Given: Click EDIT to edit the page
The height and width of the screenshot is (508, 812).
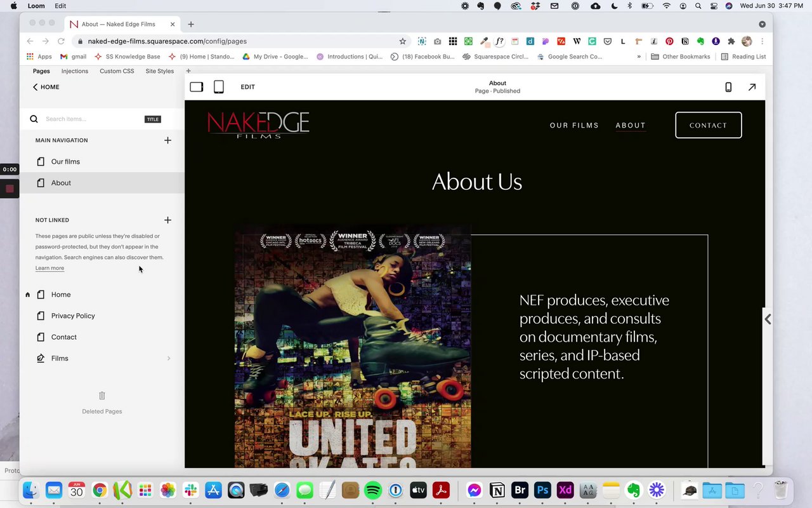Looking at the screenshot, I should (248, 87).
